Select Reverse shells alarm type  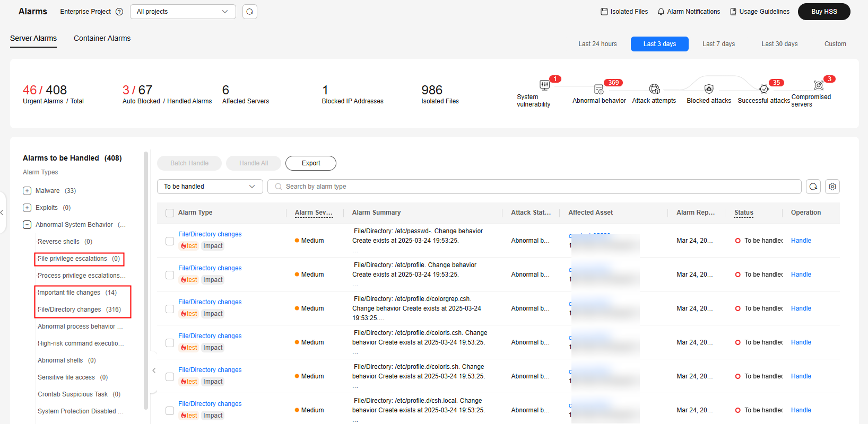coord(65,242)
